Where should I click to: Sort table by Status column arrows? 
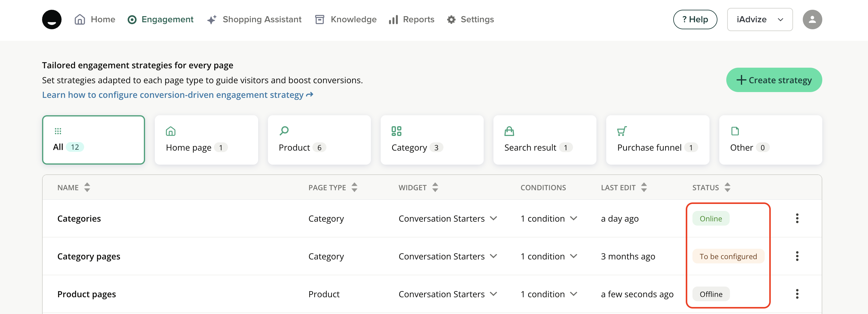(727, 187)
